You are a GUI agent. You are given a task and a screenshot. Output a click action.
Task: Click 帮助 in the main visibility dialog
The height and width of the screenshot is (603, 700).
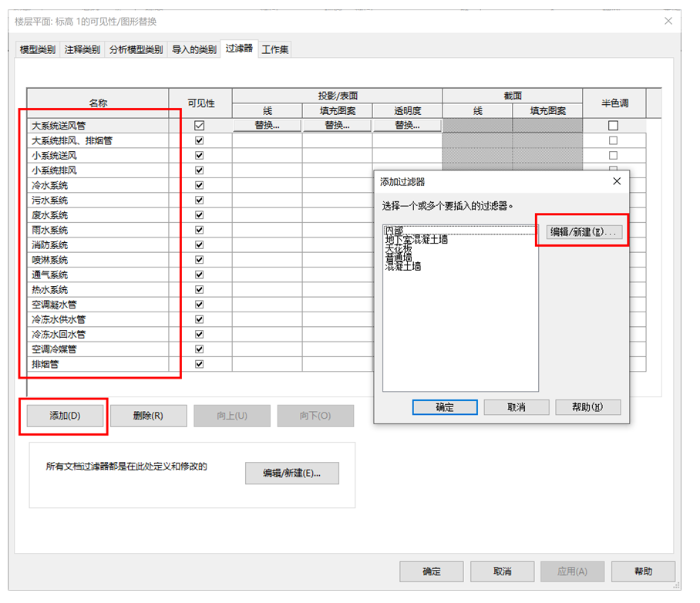[643, 571]
